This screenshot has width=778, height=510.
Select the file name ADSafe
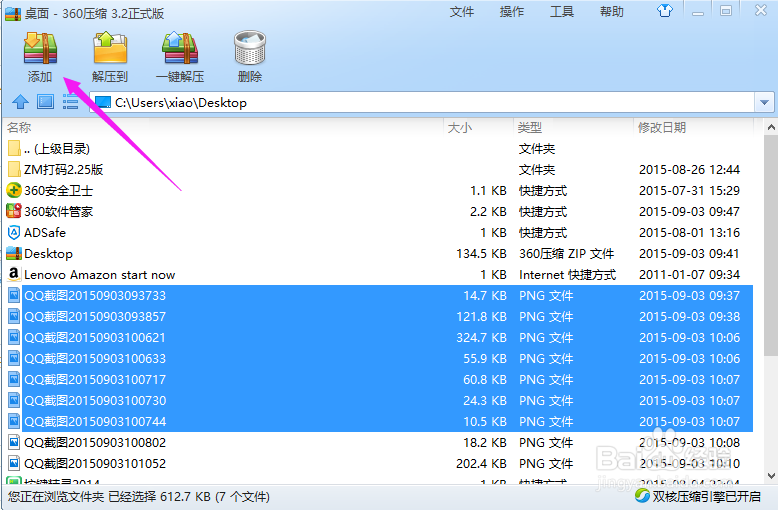45,233
